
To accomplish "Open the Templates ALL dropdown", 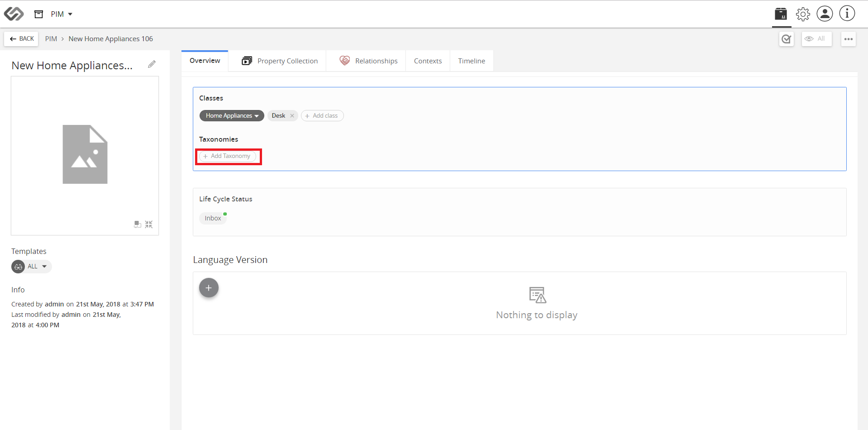I will (x=32, y=267).
